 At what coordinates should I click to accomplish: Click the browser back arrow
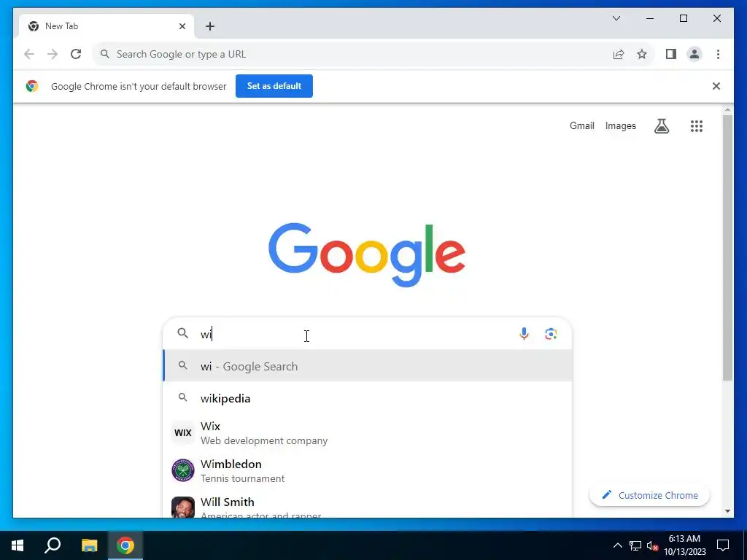29,54
